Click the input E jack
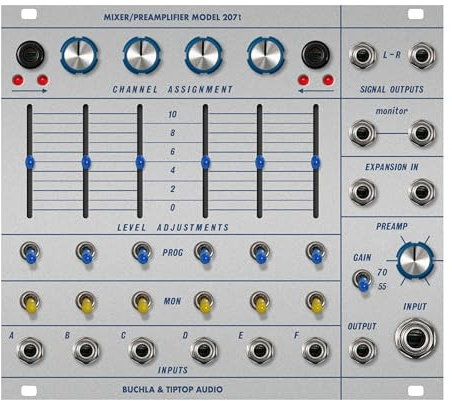452x401 pixels. 260,351
